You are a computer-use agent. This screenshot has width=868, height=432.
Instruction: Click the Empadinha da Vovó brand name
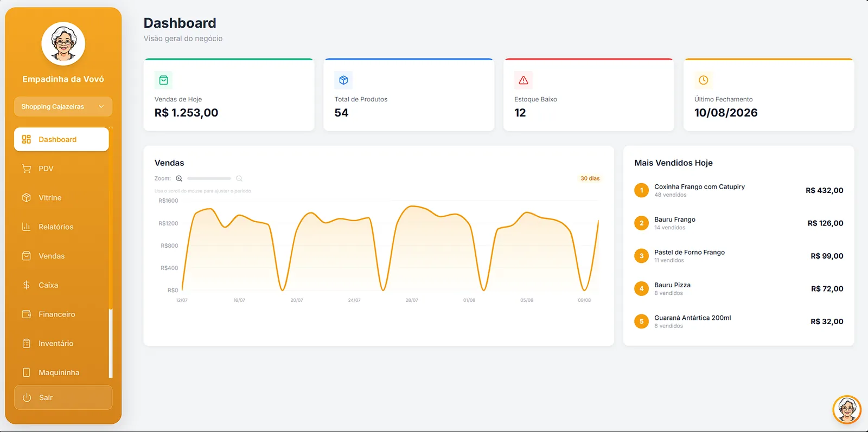[x=63, y=79]
